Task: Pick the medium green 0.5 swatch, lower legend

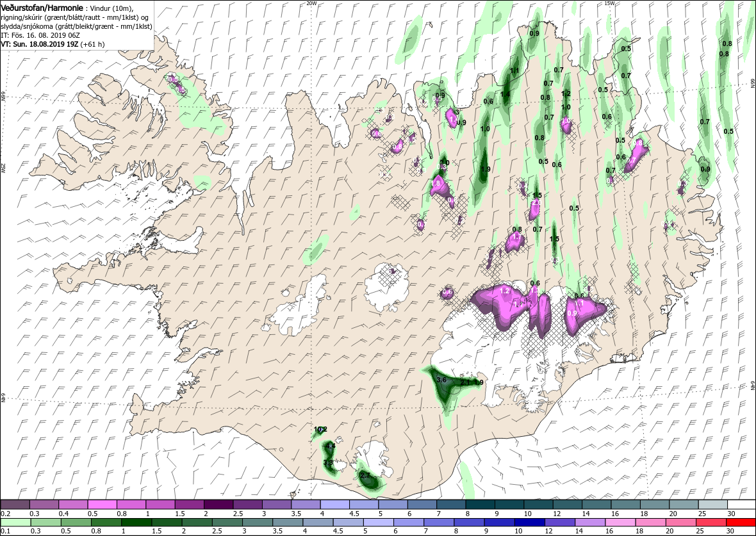Action: (76, 523)
